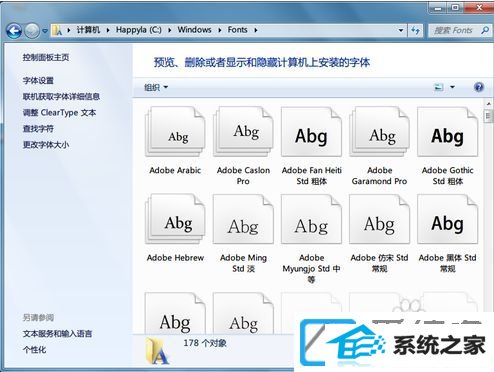Click Happyla (C:) in the breadcrumb
The height and width of the screenshot is (372, 494).
point(139,30)
